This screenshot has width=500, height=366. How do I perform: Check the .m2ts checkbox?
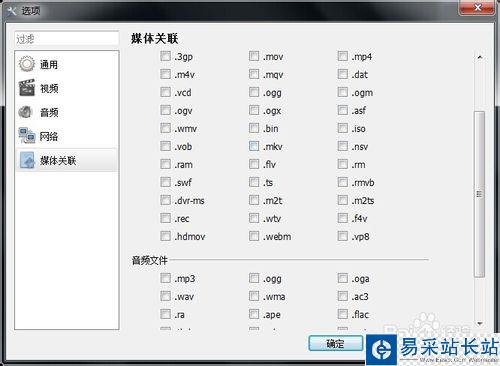343,200
